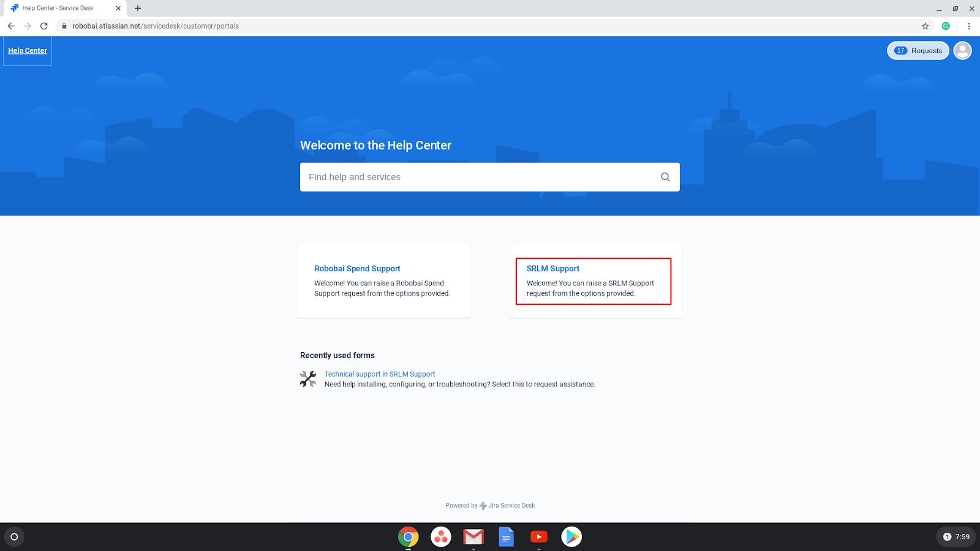Viewport: 980px width, 551px height.
Task: Open Technical support in SRLM Support form
Action: pyautogui.click(x=380, y=374)
